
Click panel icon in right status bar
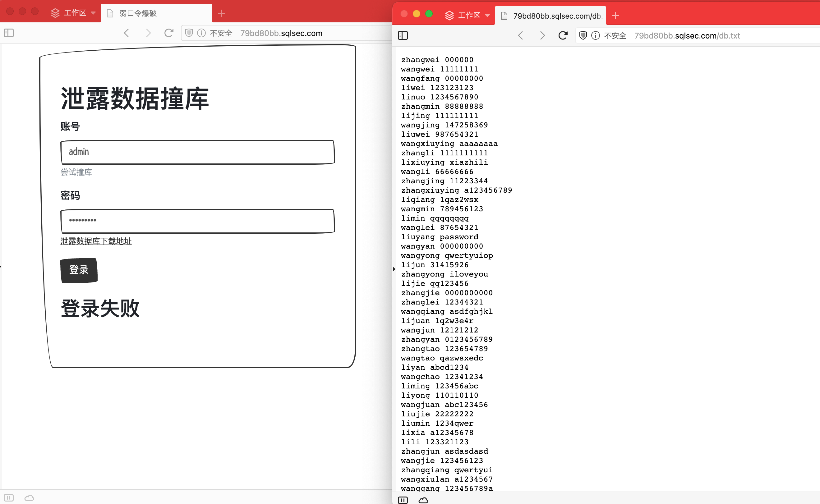tap(403, 500)
